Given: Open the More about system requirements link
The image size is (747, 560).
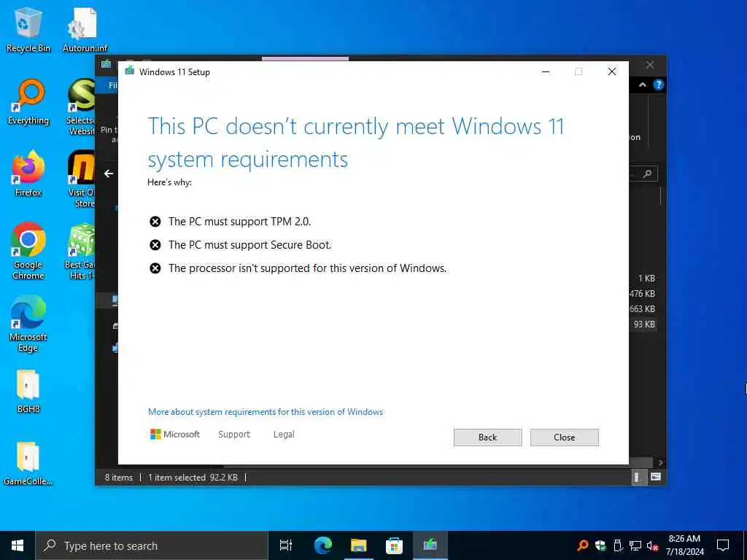Looking at the screenshot, I should click(x=266, y=412).
